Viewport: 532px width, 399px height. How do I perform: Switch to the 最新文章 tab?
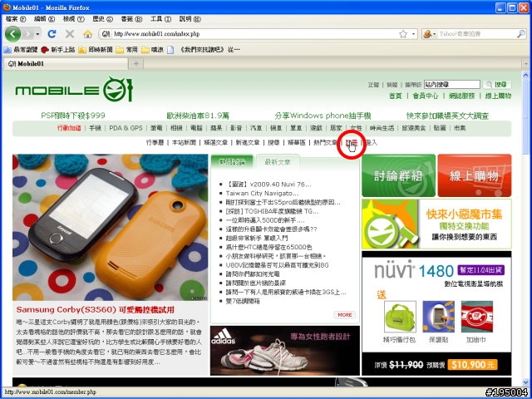coord(278,162)
